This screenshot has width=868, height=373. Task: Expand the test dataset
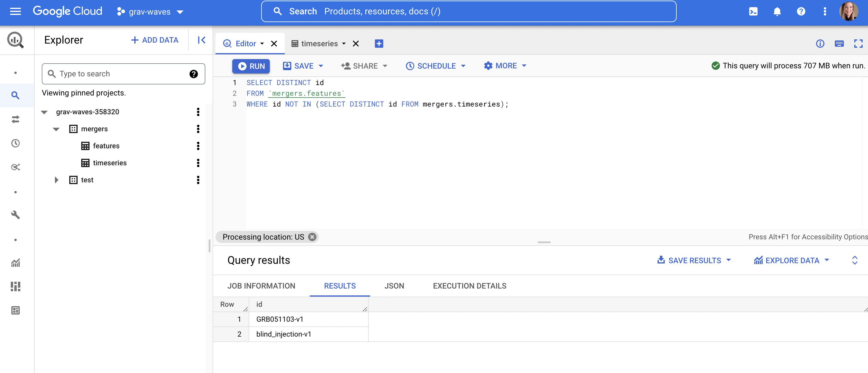tap(56, 180)
